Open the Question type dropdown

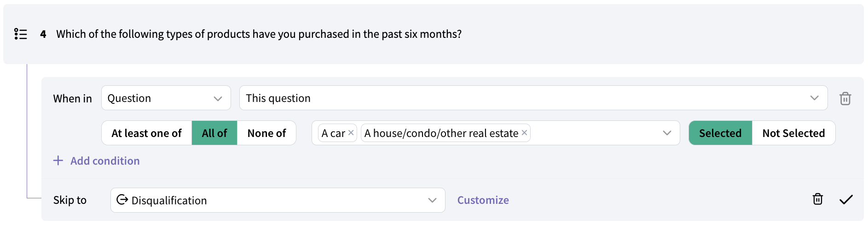click(x=166, y=98)
